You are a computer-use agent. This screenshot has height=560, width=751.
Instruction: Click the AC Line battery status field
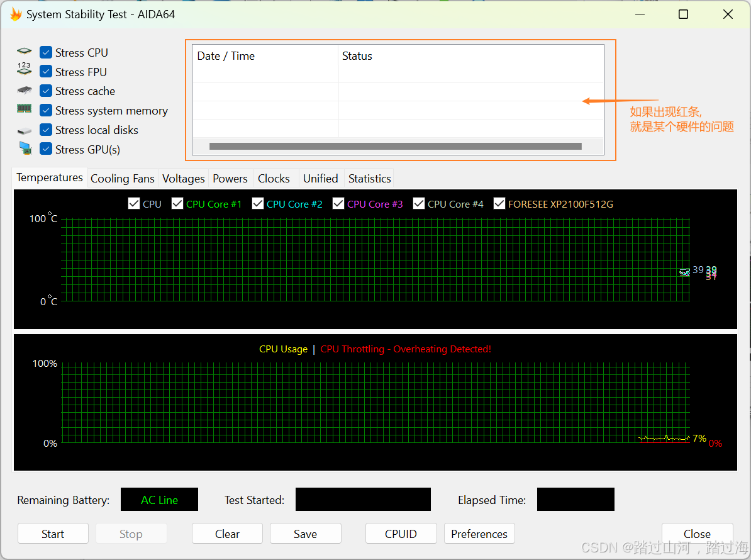160,500
